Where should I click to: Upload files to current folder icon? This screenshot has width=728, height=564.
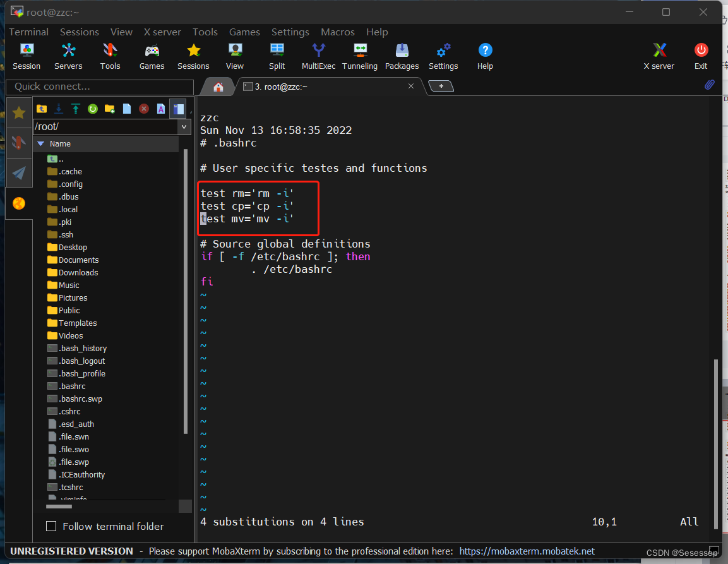coord(76,109)
